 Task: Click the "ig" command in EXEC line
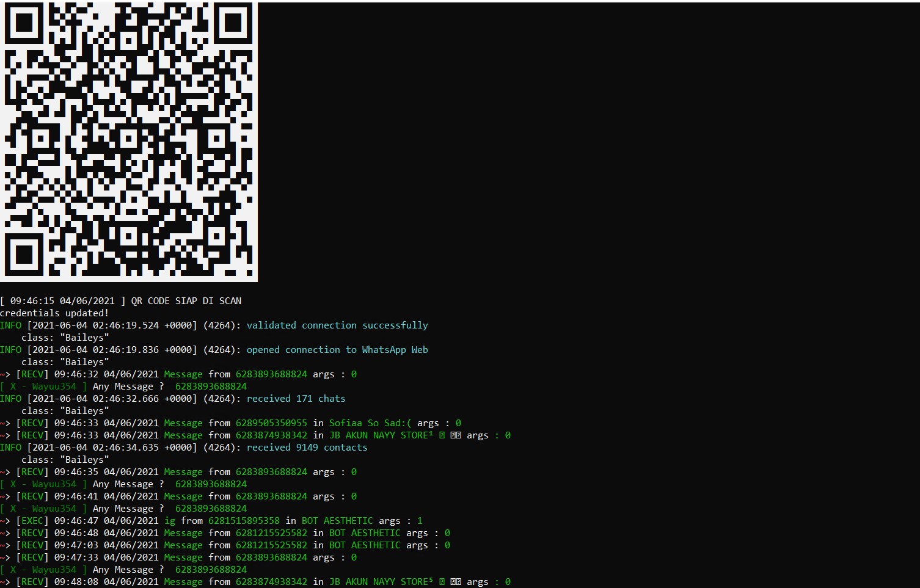[x=170, y=521]
